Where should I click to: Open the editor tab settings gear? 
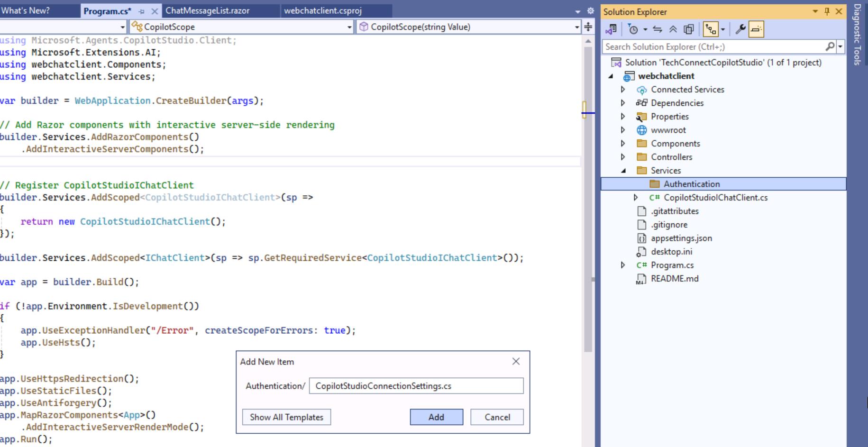(590, 10)
